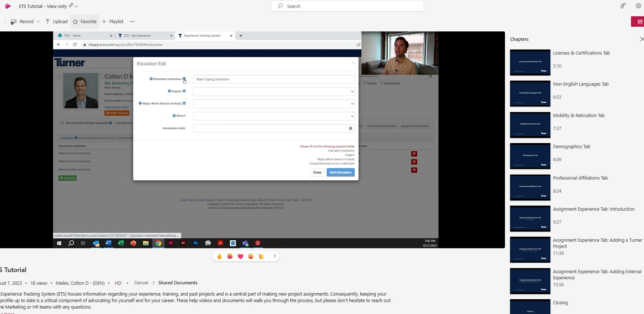Open the orange Profile Options button

[x=117, y=113]
